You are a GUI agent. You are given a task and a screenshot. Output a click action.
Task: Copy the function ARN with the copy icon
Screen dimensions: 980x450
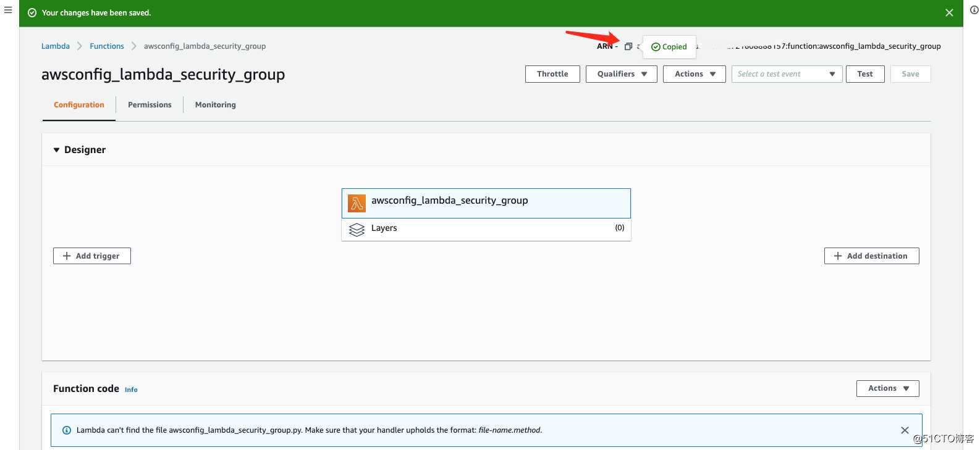(628, 46)
